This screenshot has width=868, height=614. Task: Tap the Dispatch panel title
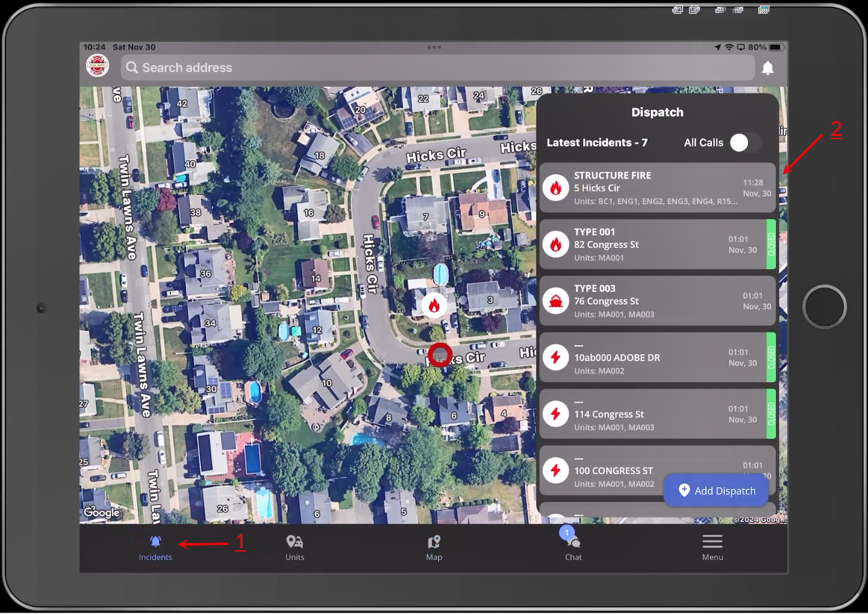(657, 112)
